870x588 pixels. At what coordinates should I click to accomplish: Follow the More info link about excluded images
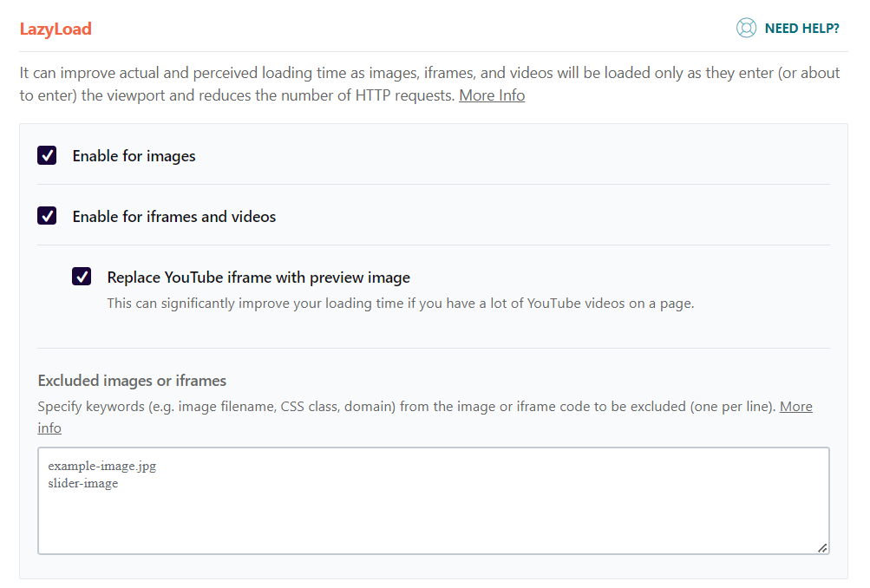coord(795,407)
